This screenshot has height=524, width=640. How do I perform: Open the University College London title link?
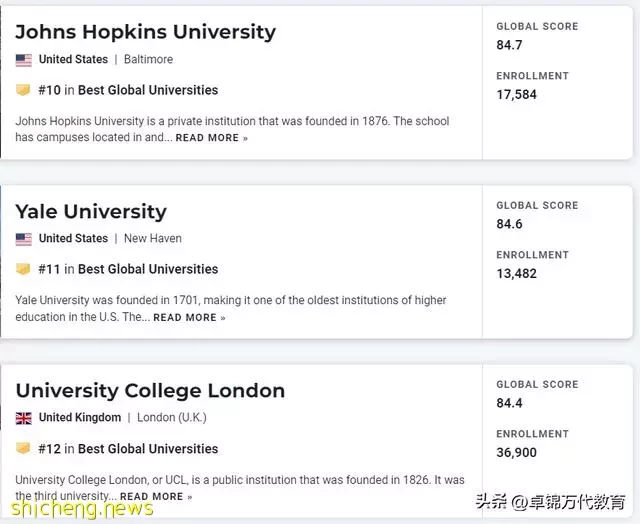[x=150, y=391]
